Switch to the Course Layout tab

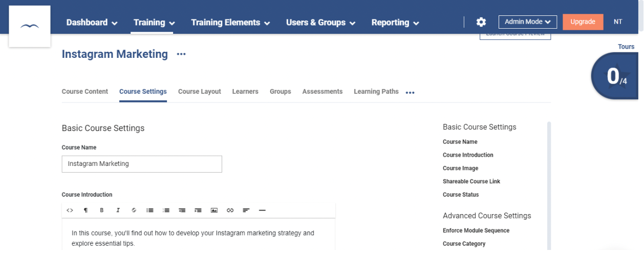coord(199,92)
